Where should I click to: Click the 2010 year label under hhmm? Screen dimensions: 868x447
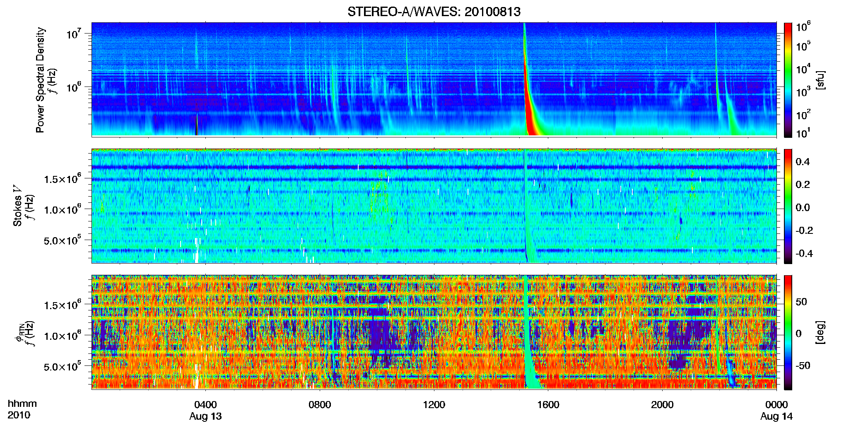pyautogui.click(x=19, y=415)
